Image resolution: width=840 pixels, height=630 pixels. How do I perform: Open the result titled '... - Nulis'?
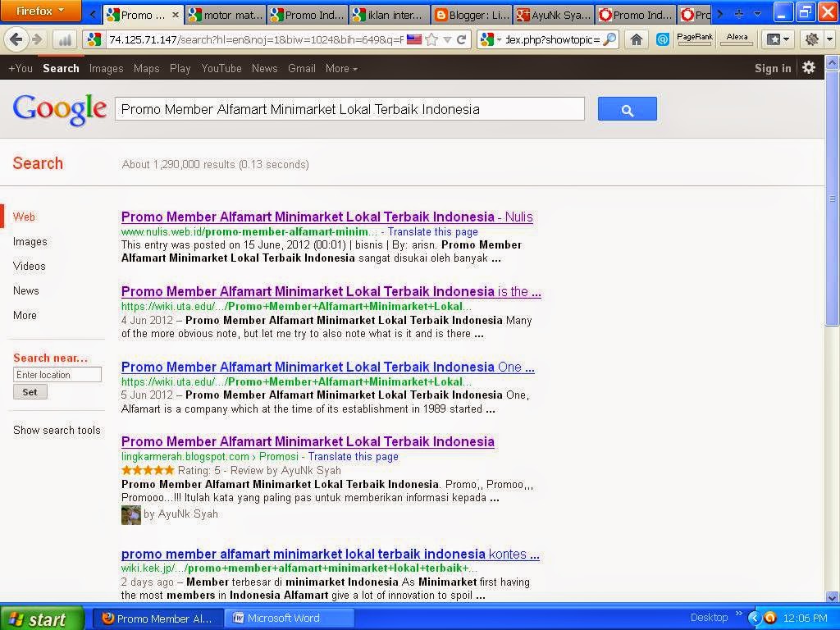coord(326,217)
